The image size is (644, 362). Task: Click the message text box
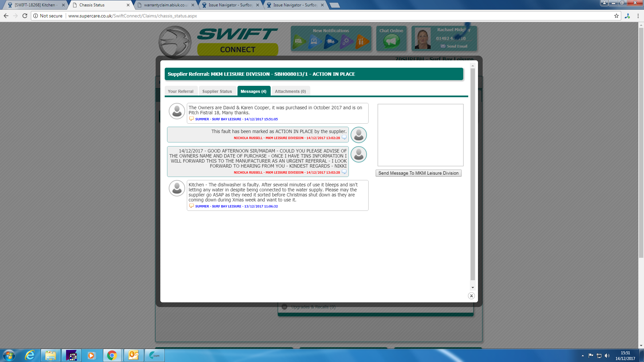point(420,135)
